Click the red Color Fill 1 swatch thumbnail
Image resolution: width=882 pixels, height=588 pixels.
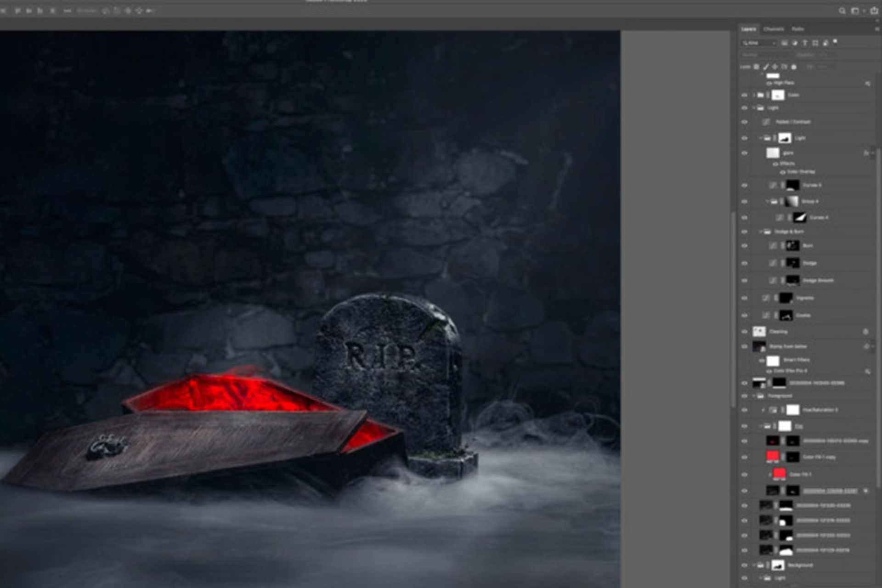(780, 473)
